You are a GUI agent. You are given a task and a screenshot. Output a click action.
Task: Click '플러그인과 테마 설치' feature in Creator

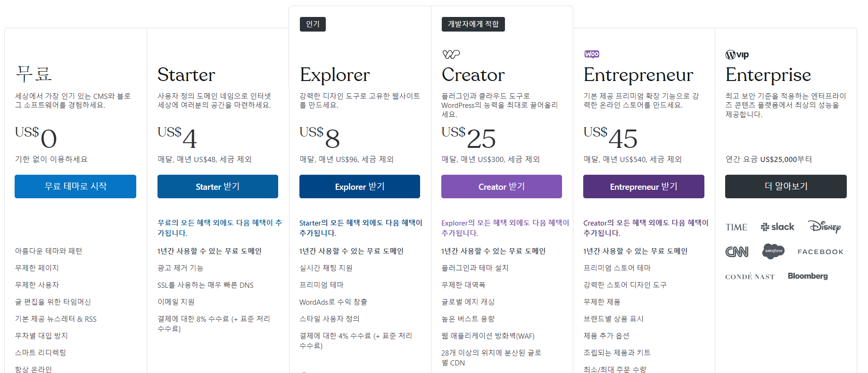pos(475,268)
